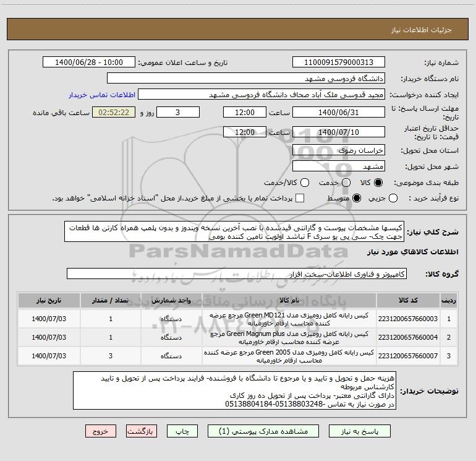Select the کالا radio button
The image size is (476, 461).
coord(378,183)
